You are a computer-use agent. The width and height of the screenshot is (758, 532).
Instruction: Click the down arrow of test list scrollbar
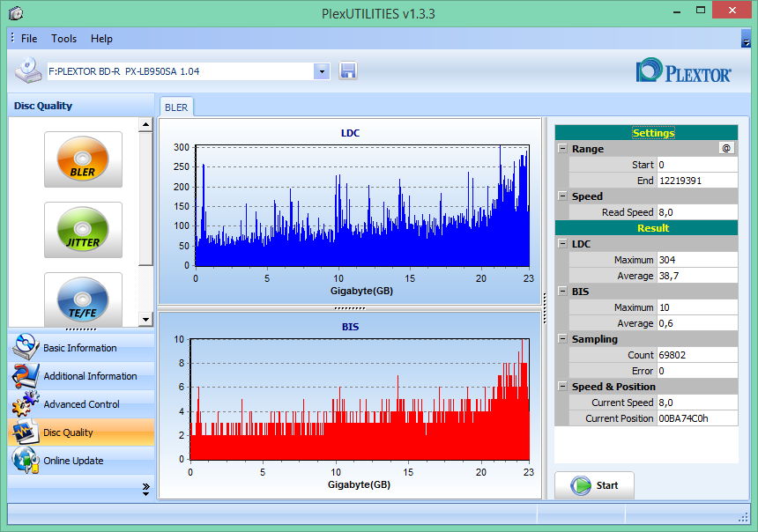[x=145, y=319]
